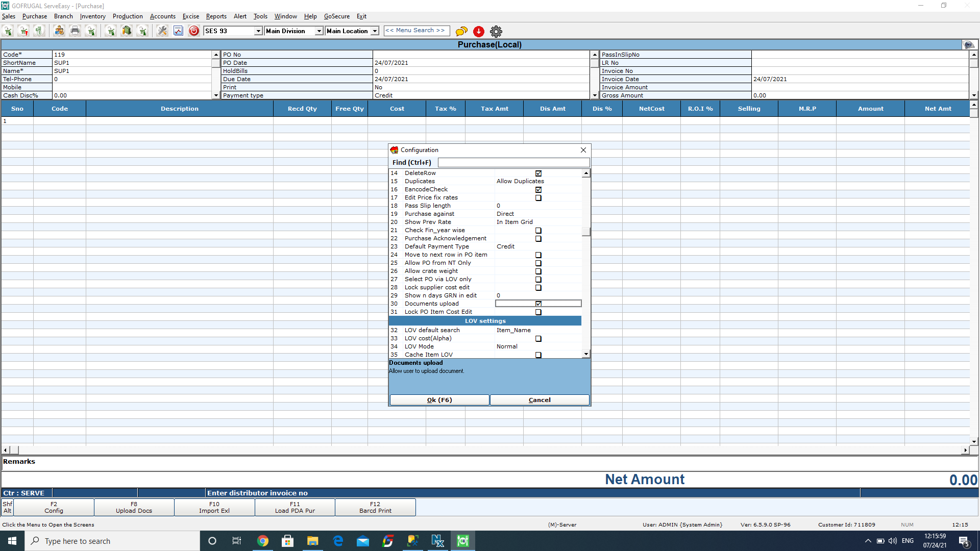Open the Main Division dropdown
The image size is (980, 551).
pyautogui.click(x=319, y=31)
